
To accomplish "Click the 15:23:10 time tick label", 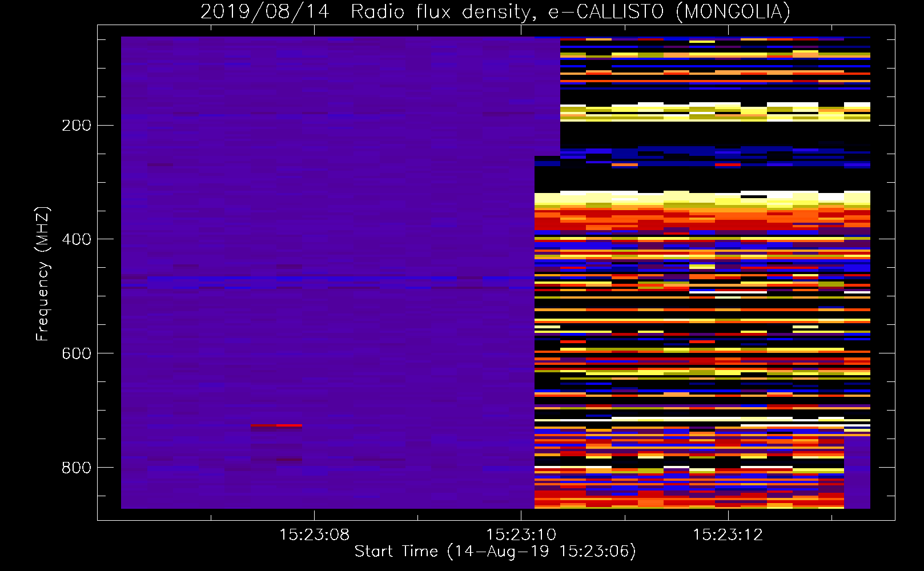I will point(521,534).
